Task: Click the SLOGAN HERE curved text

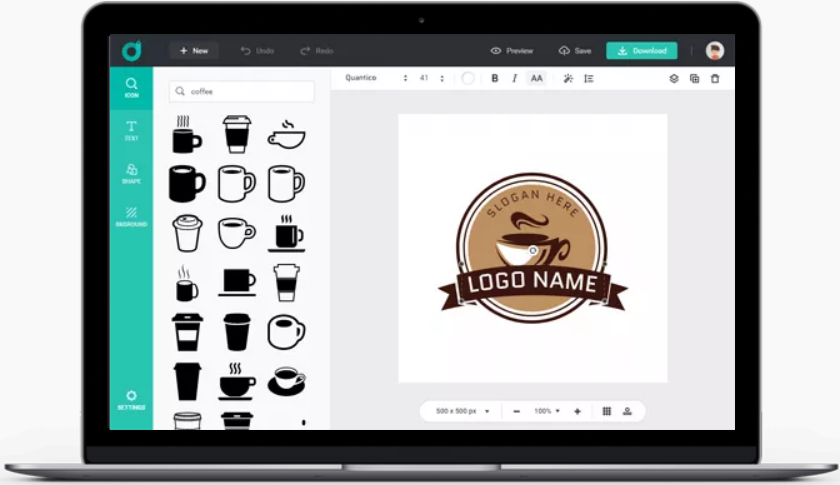Action: (x=532, y=202)
